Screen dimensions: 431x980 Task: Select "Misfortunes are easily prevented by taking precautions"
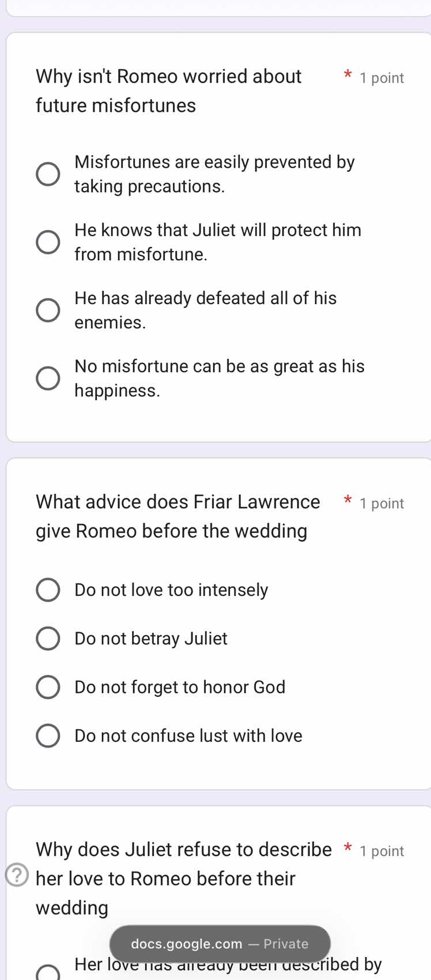point(48,173)
